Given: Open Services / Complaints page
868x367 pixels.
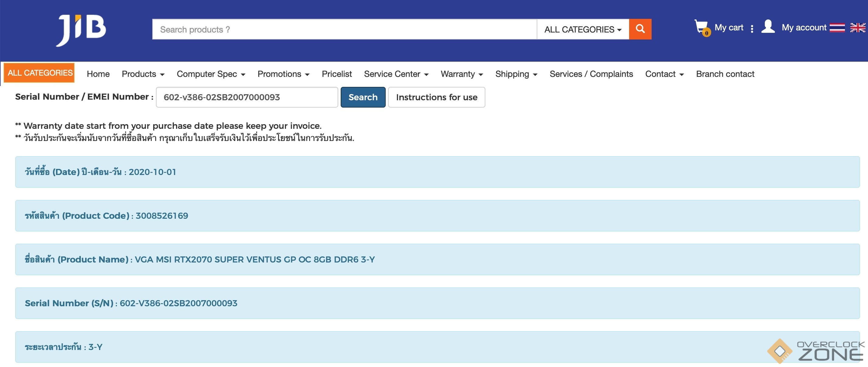Looking at the screenshot, I should pyautogui.click(x=591, y=74).
